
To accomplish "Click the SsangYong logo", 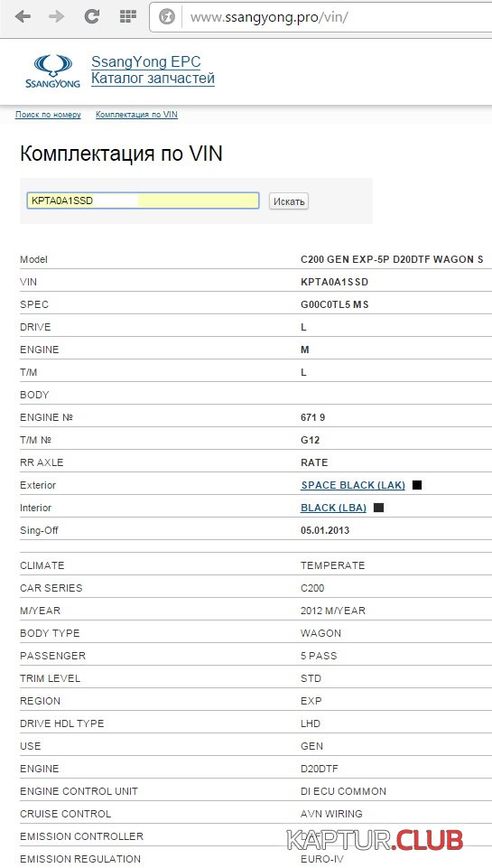I will (52, 71).
